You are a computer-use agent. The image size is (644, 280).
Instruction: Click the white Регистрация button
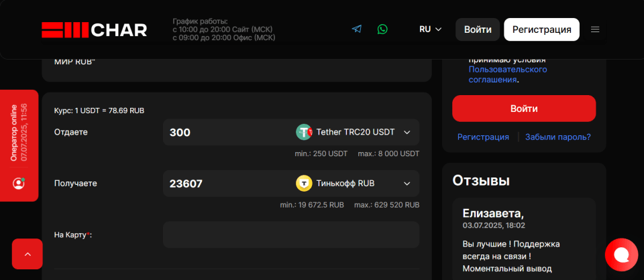click(542, 29)
